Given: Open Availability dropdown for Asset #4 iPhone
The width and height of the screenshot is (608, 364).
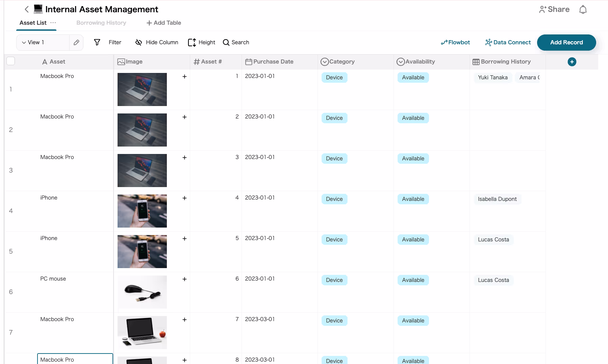Looking at the screenshot, I should click(x=413, y=199).
